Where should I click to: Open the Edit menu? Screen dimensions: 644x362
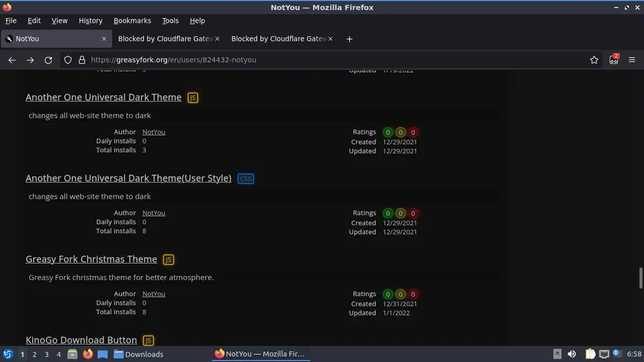[34, 21]
